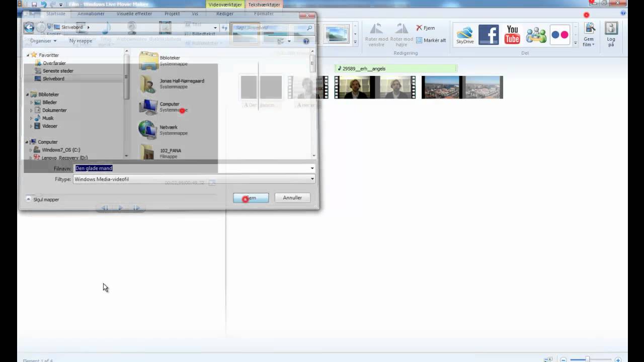The height and width of the screenshot is (362, 644).
Task: Expand the Musik library
Action: tap(31, 118)
